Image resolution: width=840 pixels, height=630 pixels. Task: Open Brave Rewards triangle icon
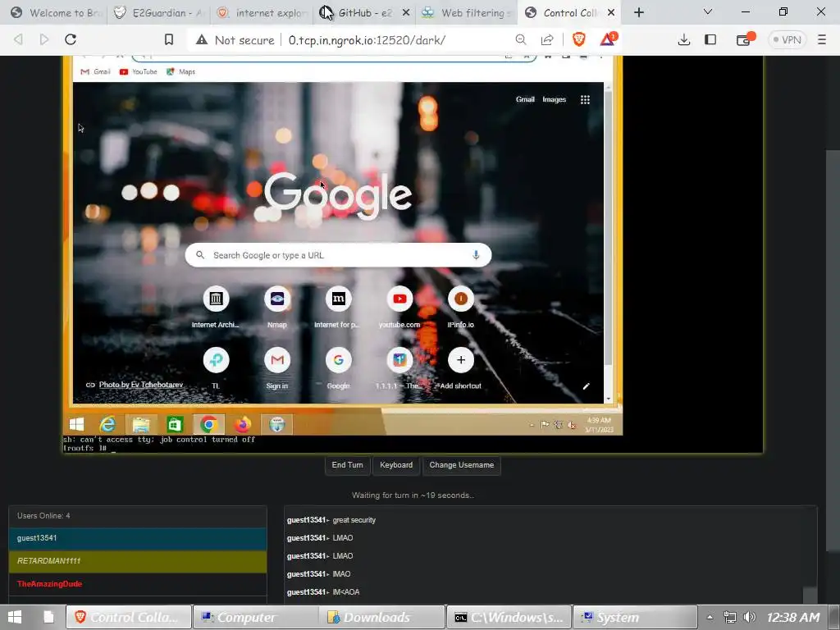click(x=608, y=39)
